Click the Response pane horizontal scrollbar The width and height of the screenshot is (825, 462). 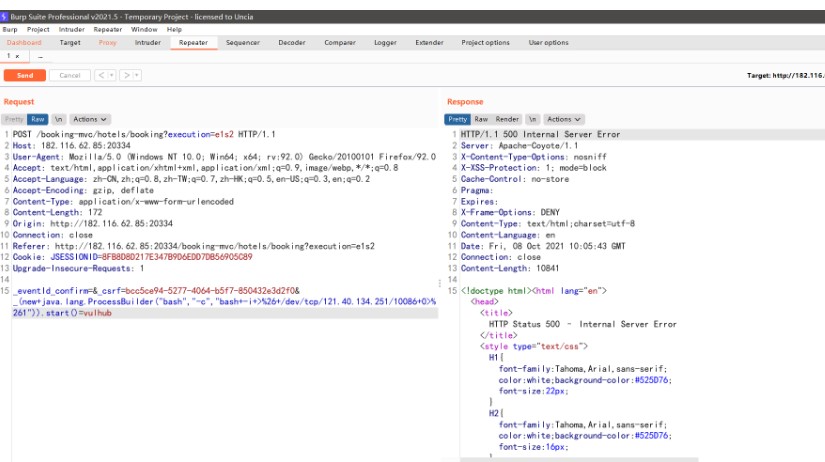tap(579, 460)
